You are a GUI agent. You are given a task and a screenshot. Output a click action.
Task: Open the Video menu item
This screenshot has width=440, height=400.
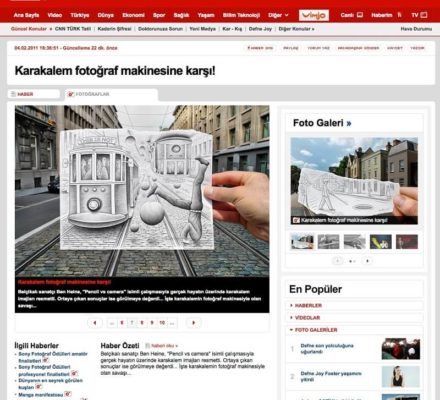tap(55, 15)
